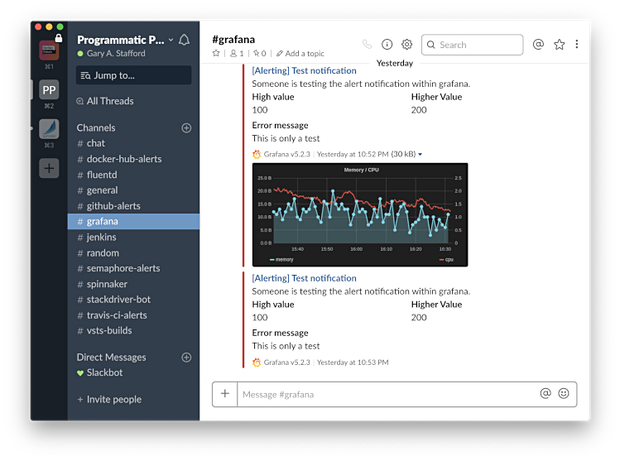Switch to #vsts-builds channel
The width and height of the screenshot is (620, 461).
click(x=134, y=331)
